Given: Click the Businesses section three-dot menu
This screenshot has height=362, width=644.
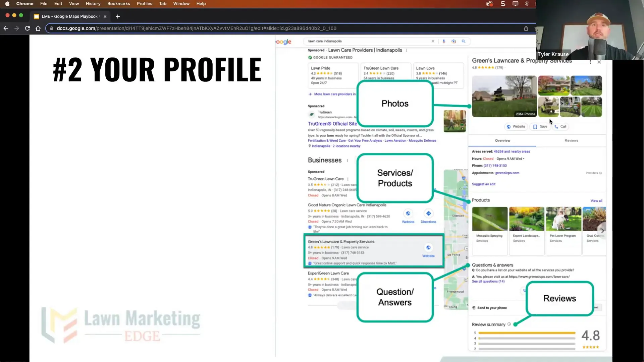Looking at the screenshot, I should (347, 161).
